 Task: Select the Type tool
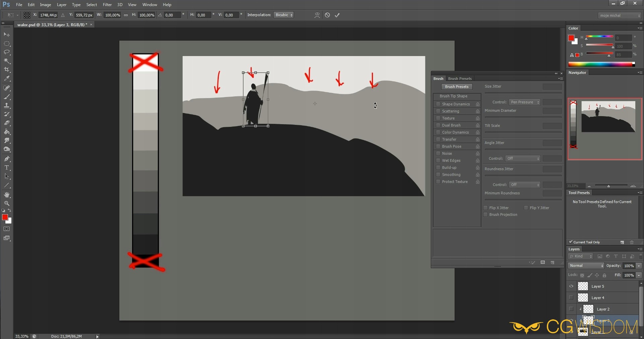(7, 167)
